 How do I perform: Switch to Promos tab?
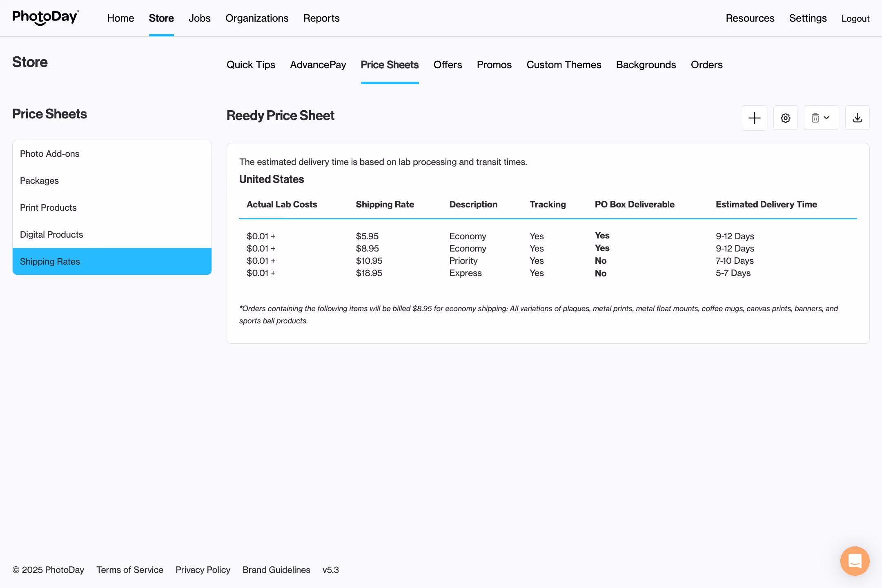tap(494, 65)
